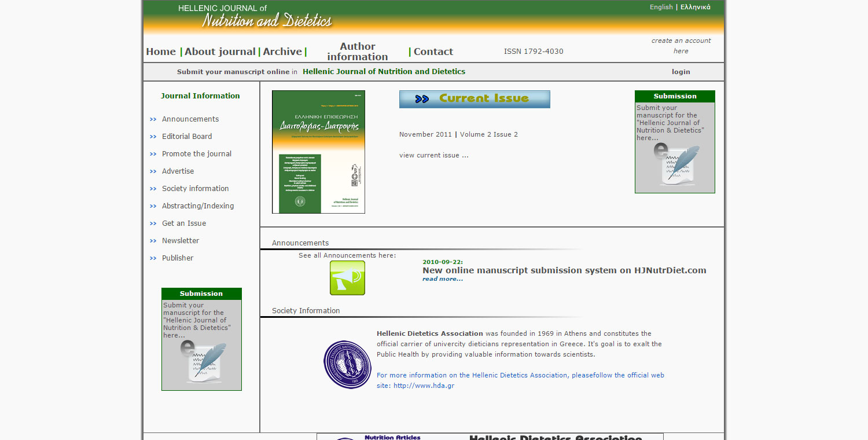Image resolution: width=868 pixels, height=440 pixels.
Task: Click arrow bullet beside Society information
Action: click(x=153, y=189)
